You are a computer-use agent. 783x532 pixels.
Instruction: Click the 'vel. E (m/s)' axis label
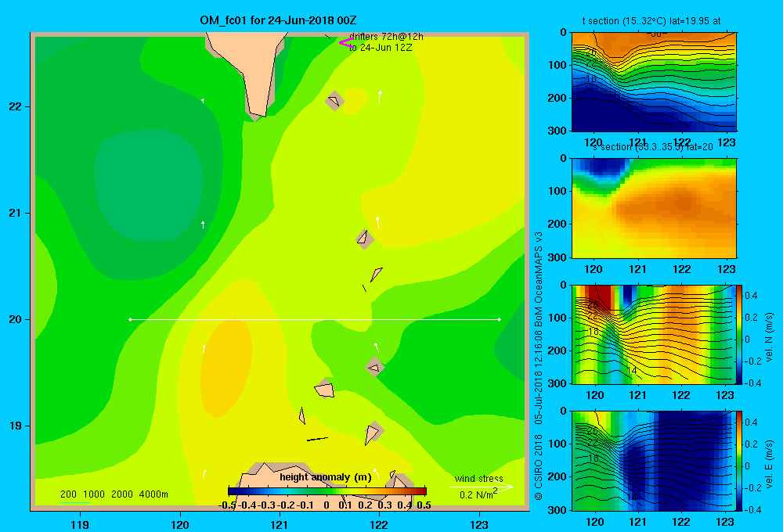pos(769,463)
